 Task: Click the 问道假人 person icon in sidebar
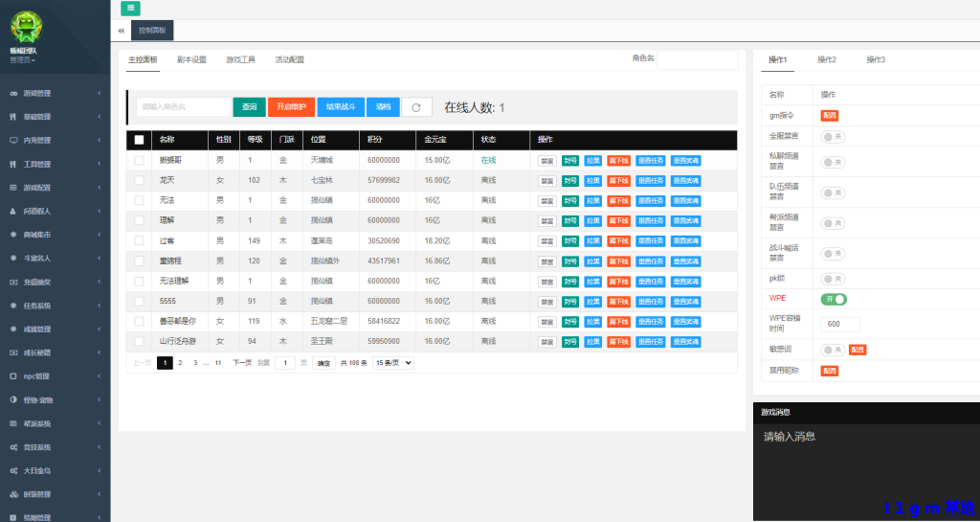point(12,211)
